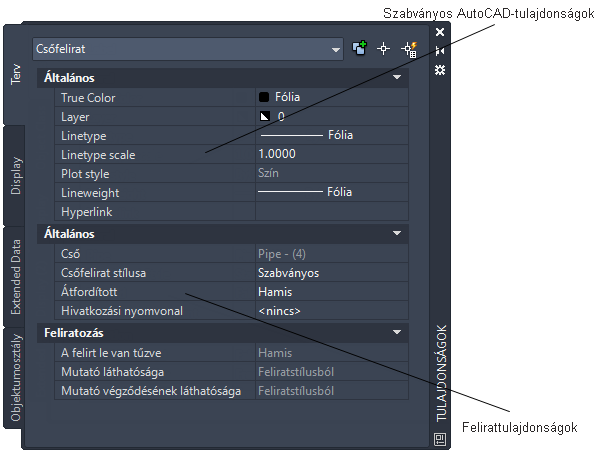The width and height of the screenshot is (600, 451).
Task: Toggle palette auto-hide icon
Action: click(x=440, y=51)
